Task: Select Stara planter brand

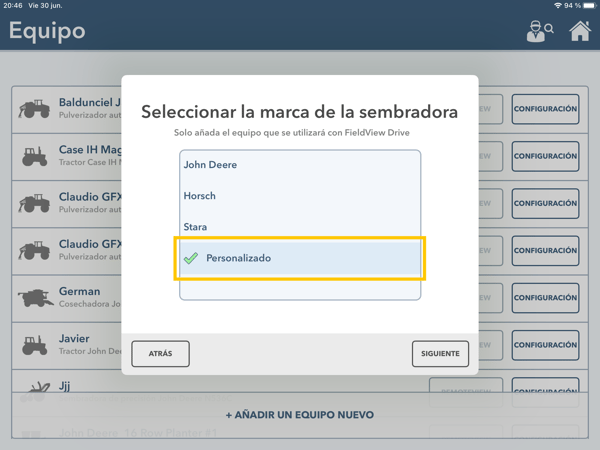Action: (x=300, y=227)
